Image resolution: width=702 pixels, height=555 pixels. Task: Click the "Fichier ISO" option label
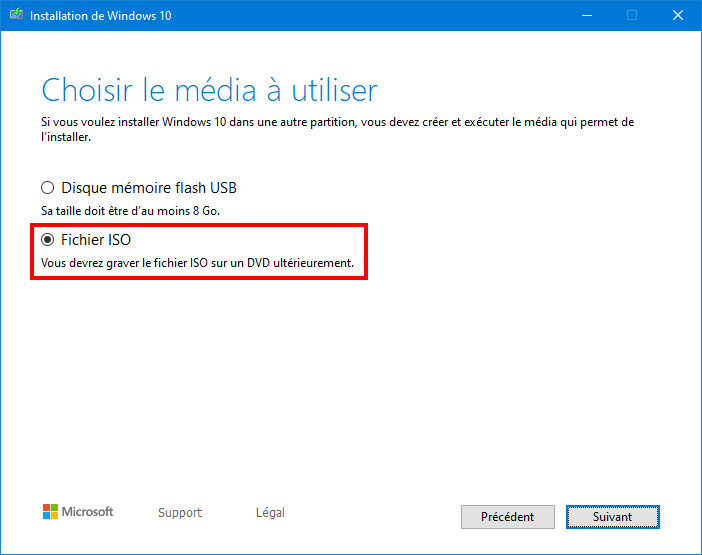coord(96,240)
